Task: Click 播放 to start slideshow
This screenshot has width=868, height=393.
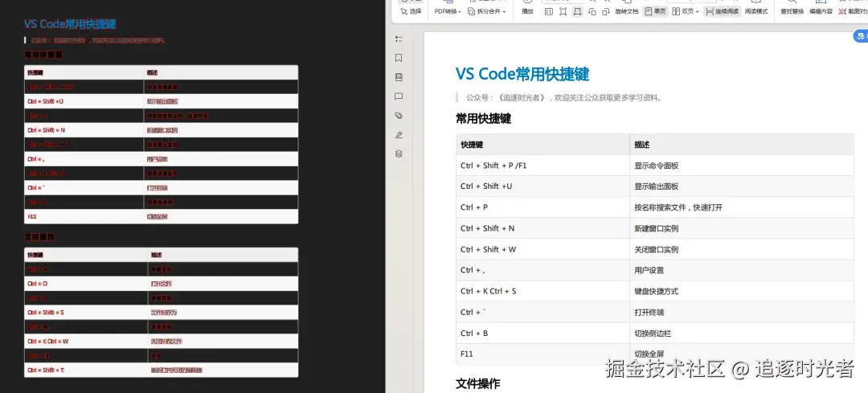Action: pyautogui.click(x=527, y=11)
